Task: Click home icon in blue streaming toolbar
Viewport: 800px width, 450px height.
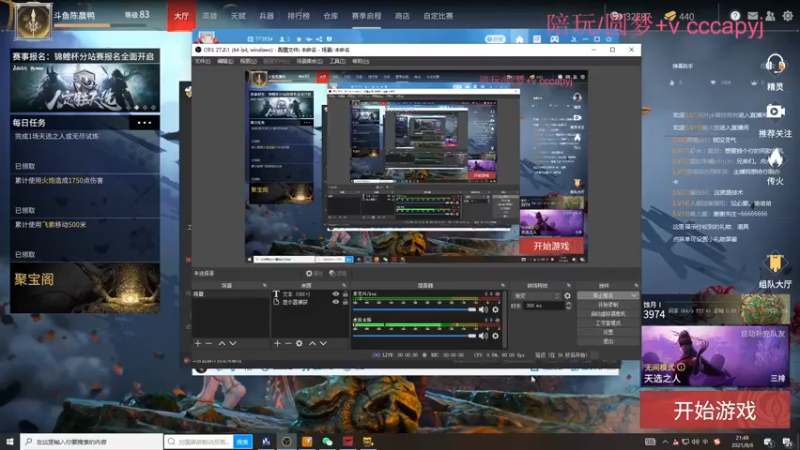Action: click(x=519, y=39)
